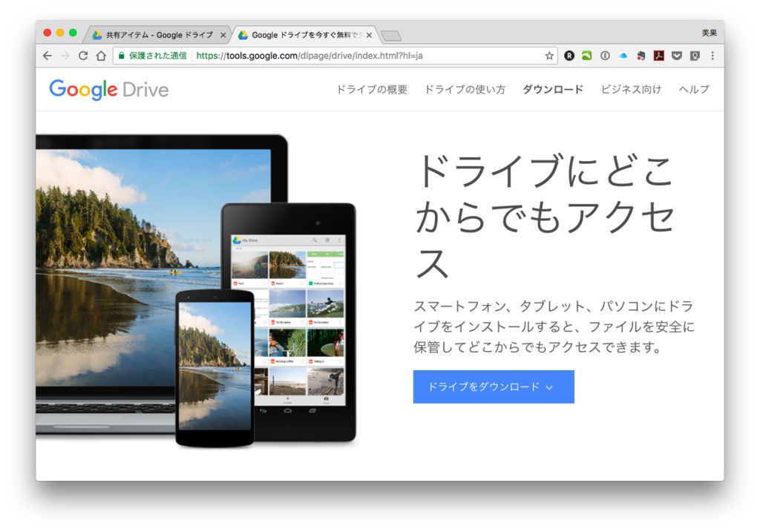Close the Google ドライブを今すぐ無料で tab
760x532 pixels.
[x=369, y=35]
